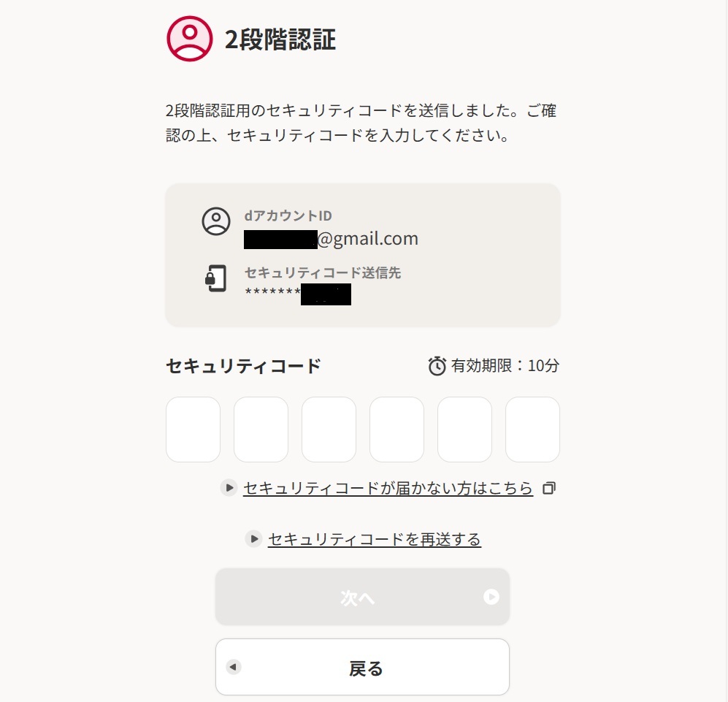Screen dimensions: 728x702
Task: Click the sixth security code digit box
Action: coord(532,430)
